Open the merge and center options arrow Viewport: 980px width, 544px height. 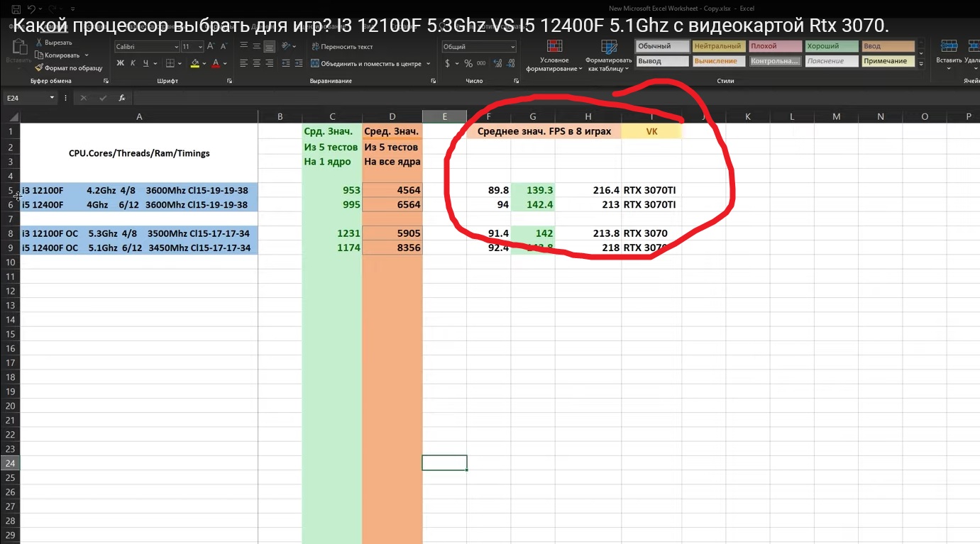429,64
